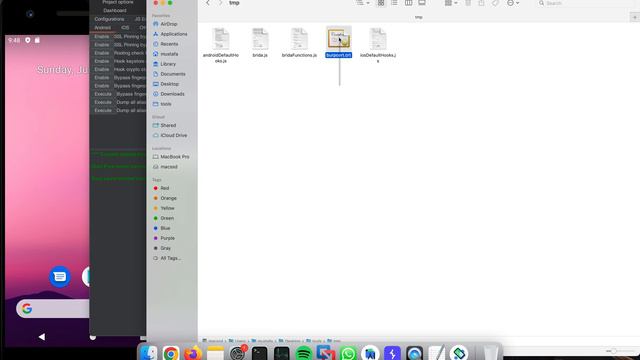This screenshot has height=360, width=640.
Task: Switch Finder to icon view
Action: [381, 3]
